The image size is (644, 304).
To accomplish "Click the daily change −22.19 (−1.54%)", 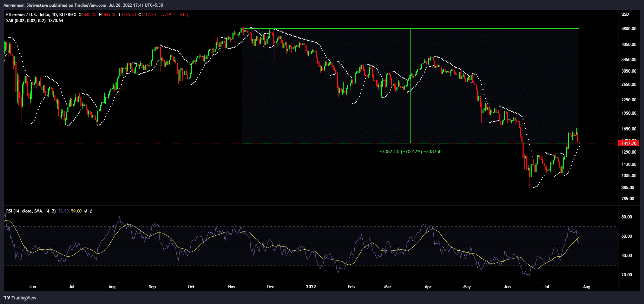I will (x=173, y=15).
